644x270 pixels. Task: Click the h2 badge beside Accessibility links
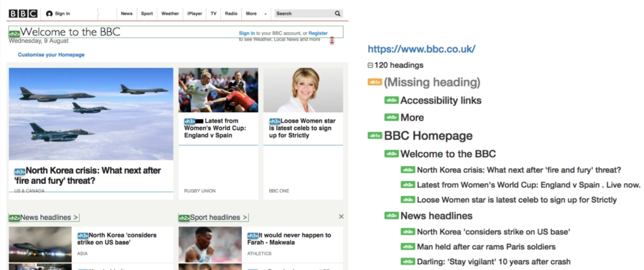coord(391,100)
